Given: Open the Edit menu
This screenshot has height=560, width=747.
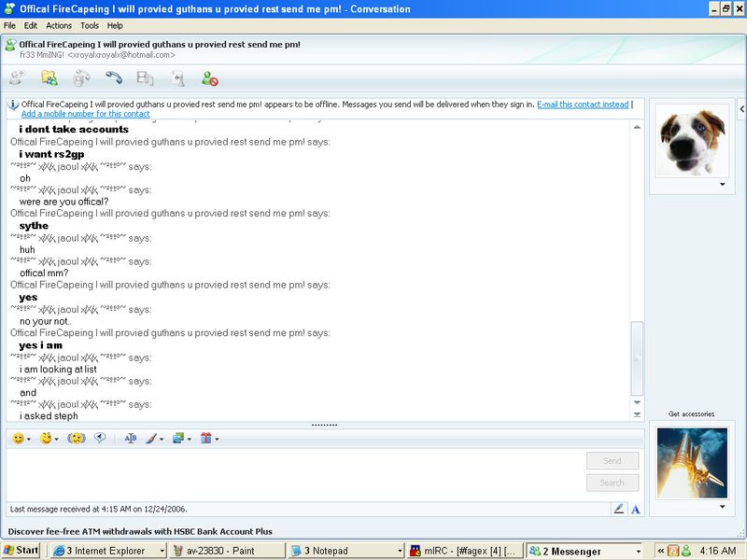Looking at the screenshot, I should [x=31, y=26].
